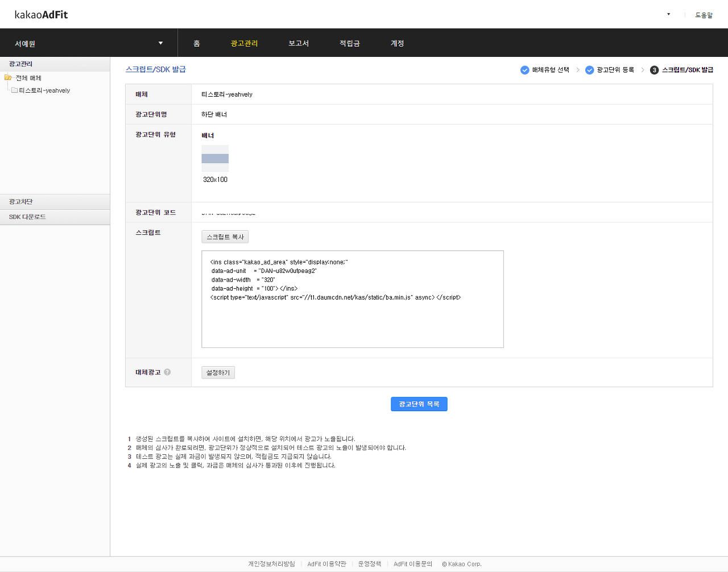The width and height of the screenshot is (728, 572).
Task: Click the folder icon beside 티스토리-yeahvely
Action: tap(15, 90)
